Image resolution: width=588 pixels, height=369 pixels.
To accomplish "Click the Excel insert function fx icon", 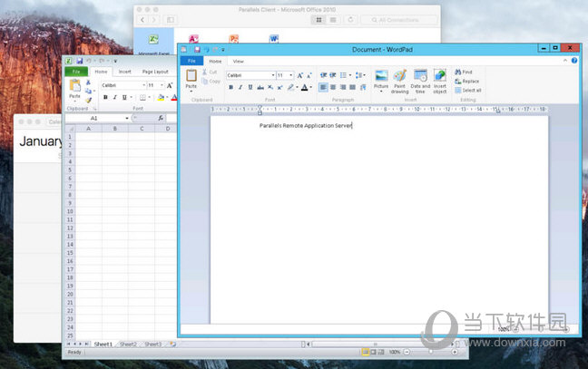I will click(161, 118).
